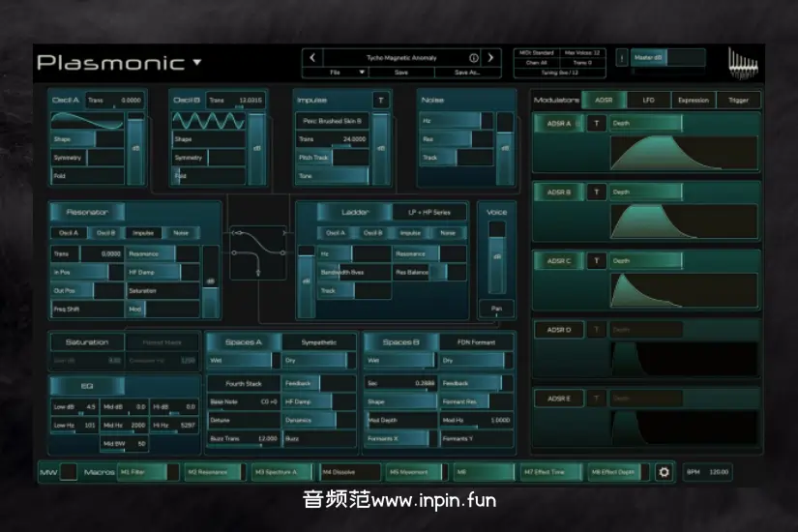Toggle the Resonator module on/off
The height and width of the screenshot is (532, 798).
point(87,212)
